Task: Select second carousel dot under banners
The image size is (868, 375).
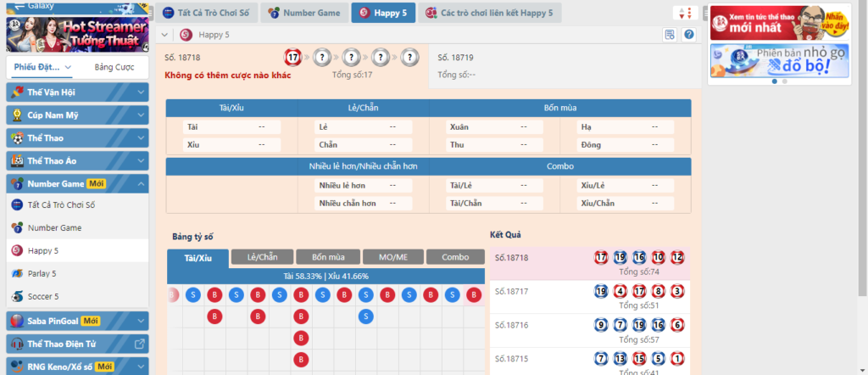Action: click(x=784, y=81)
